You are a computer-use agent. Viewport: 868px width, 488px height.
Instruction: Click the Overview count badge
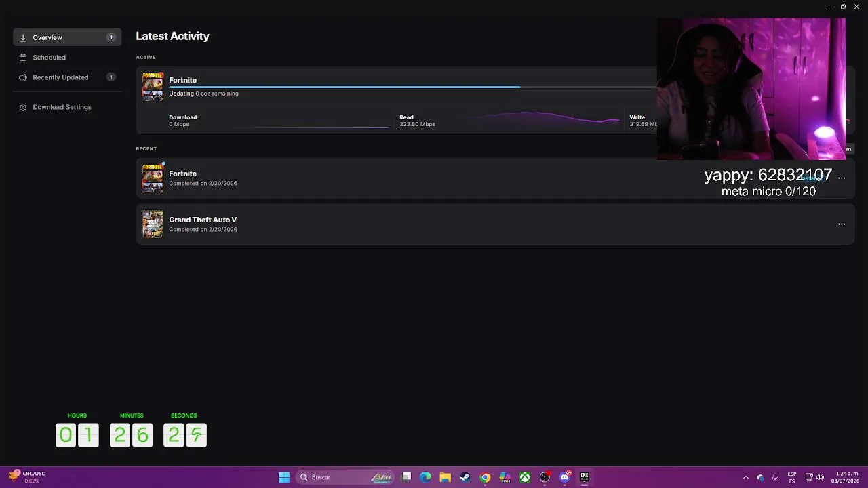(x=111, y=37)
